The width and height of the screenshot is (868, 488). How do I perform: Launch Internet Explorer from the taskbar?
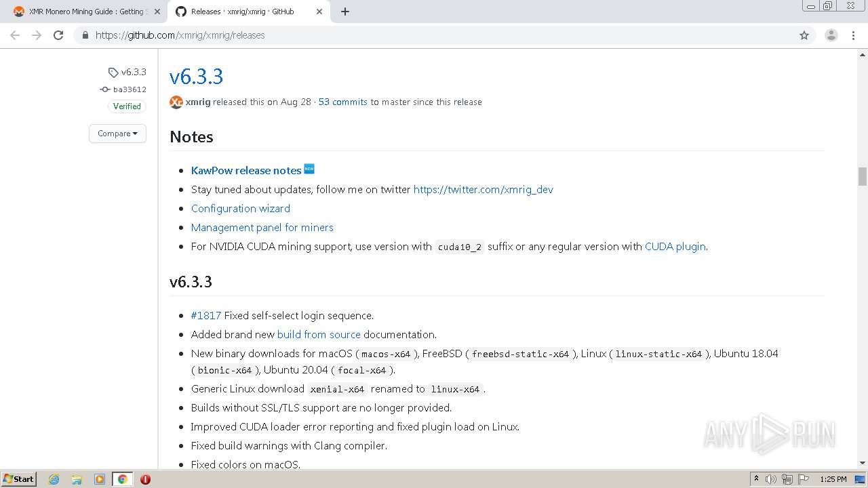[x=54, y=479]
